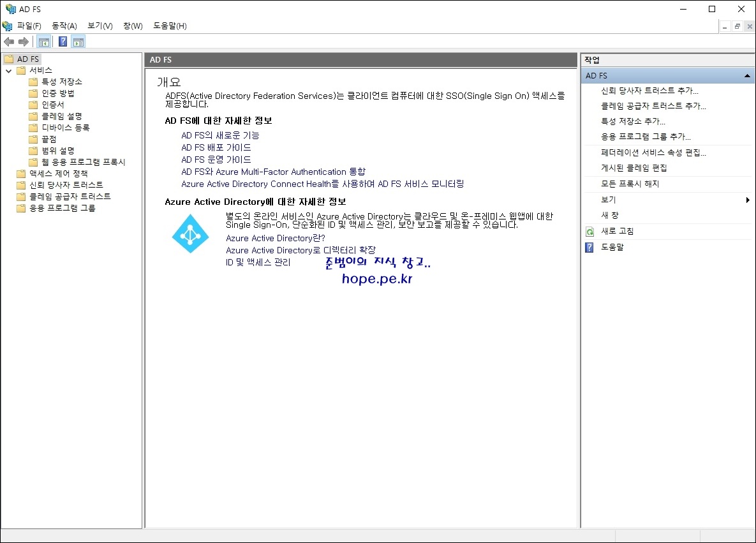Open the Azure AD Connect Health monitoring link
The height and width of the screenshot is (543, 756).
tap(323, 184)
